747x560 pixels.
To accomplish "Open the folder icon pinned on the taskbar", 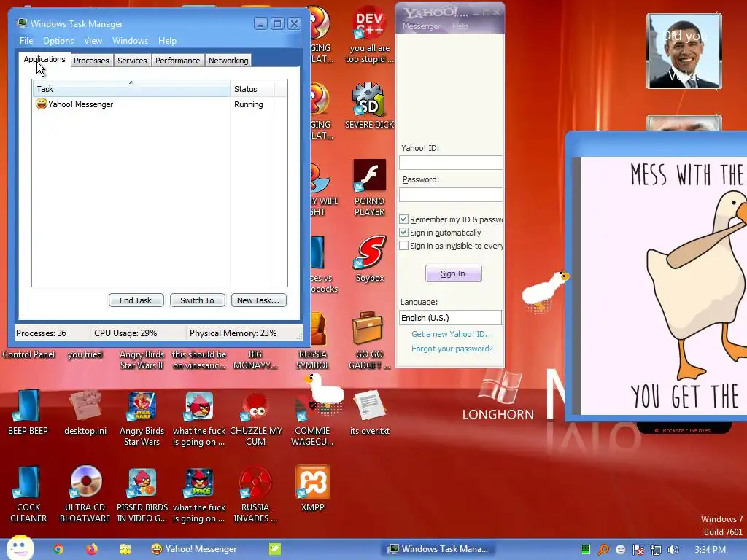I will pyautogui.click(x=125, y=549).
